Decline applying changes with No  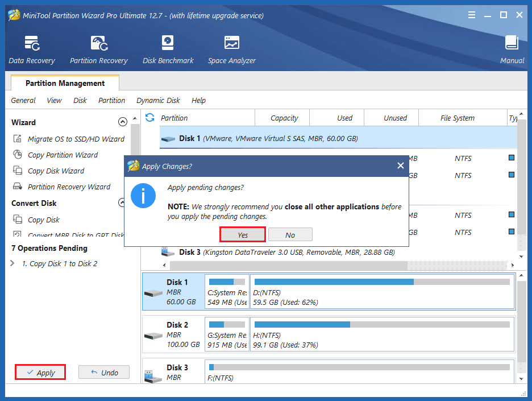(290, 234)
